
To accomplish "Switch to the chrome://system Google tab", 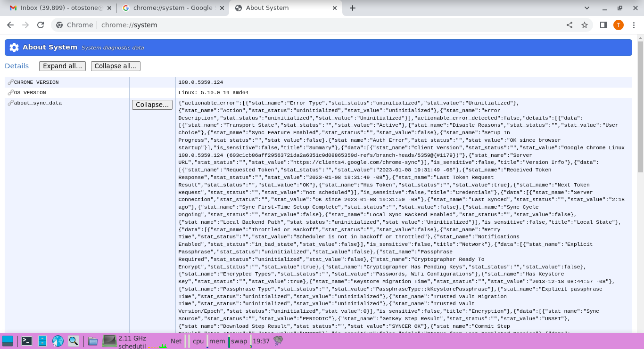I will coord(172,8).
